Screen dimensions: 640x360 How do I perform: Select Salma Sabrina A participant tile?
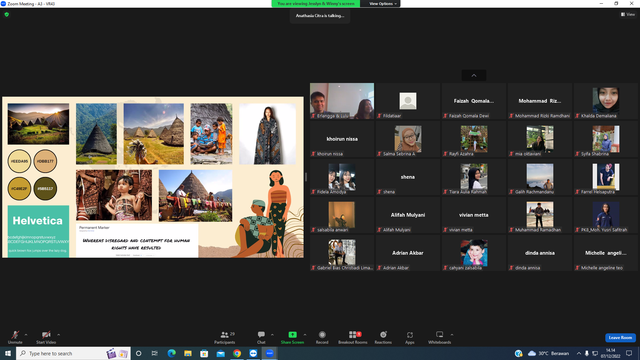tap(408, 139)
